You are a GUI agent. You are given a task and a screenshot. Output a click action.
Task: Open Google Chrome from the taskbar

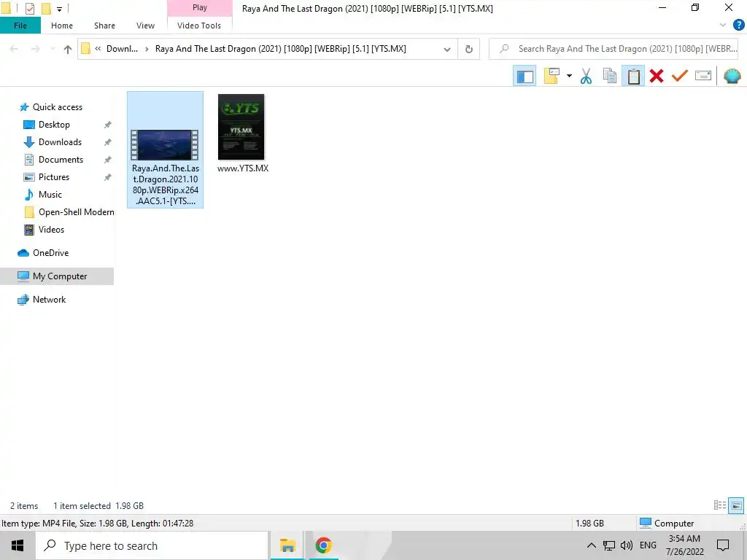tap(323, 545)
